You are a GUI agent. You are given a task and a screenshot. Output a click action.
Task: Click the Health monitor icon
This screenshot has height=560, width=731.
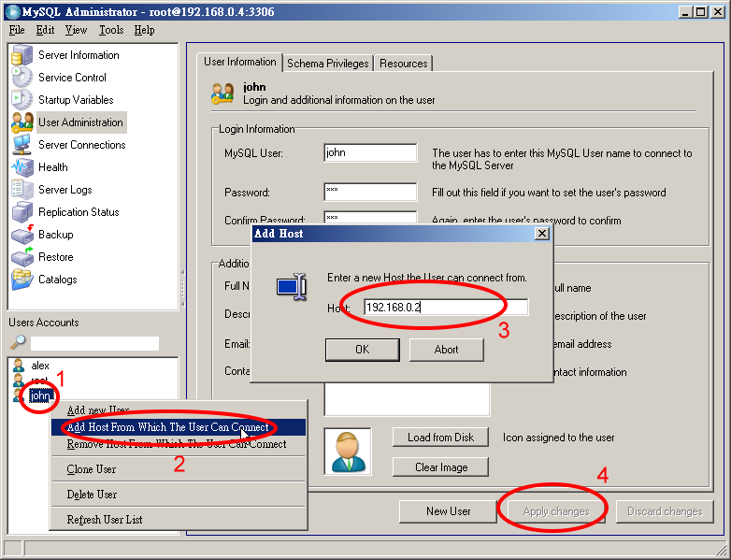pyautogui.click(x=21, y=167)
